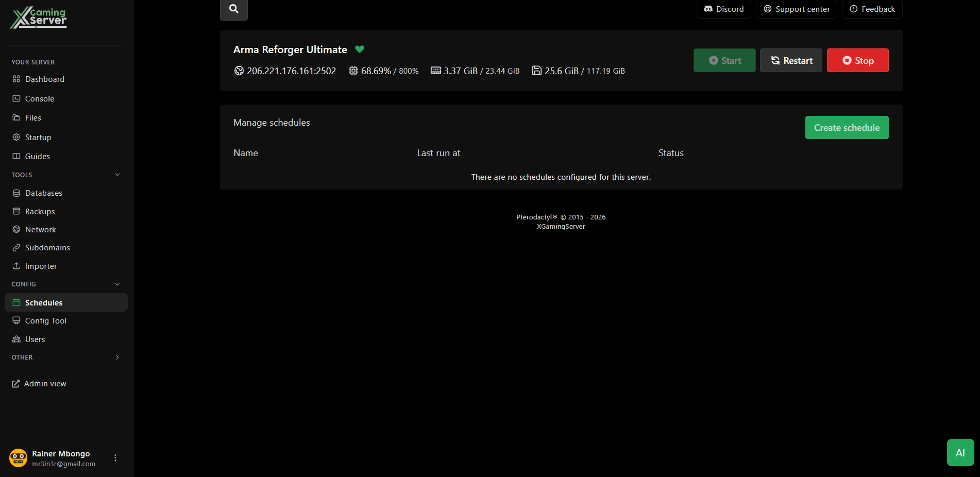Open the Support center link
980x477 pixels.
point(796,9)
